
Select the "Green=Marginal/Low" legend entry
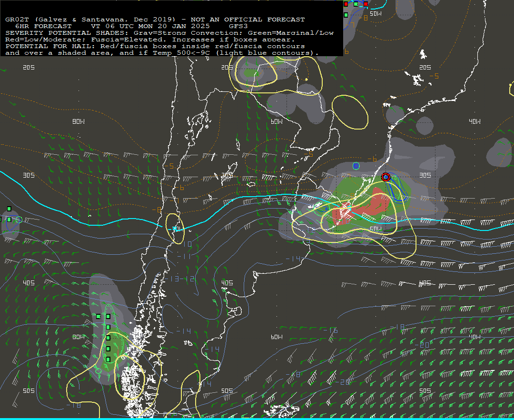[291, 33]
